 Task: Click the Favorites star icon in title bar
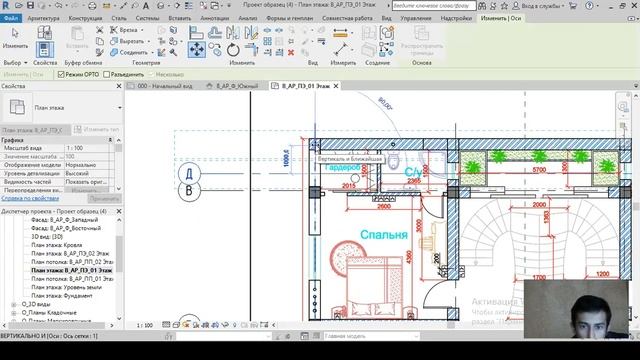pos(504,6)
